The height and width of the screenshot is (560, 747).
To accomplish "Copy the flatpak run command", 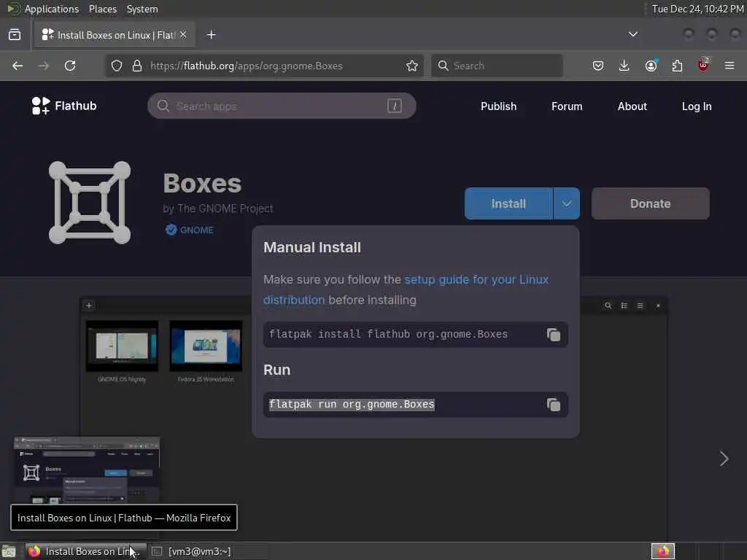I will 554,405.
